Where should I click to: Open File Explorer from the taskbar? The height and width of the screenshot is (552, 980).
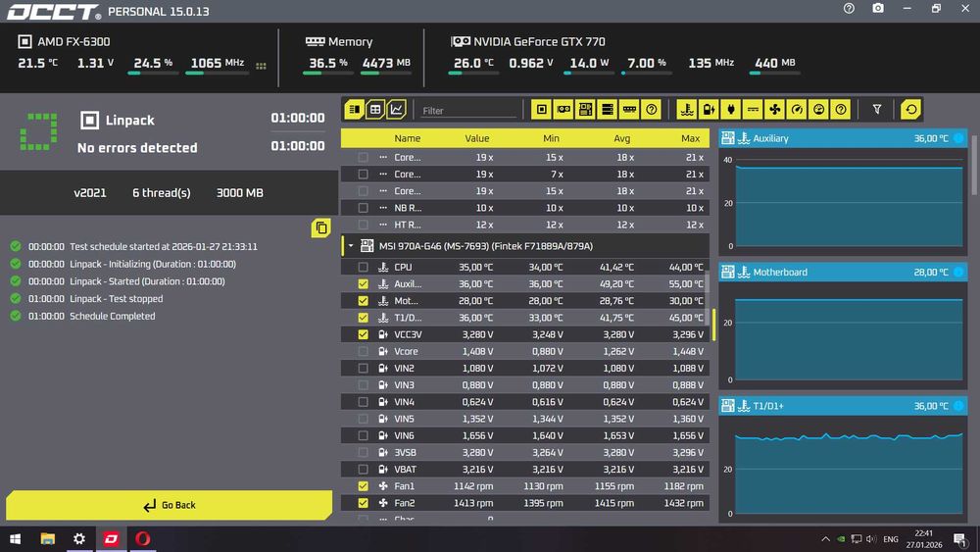47,539
